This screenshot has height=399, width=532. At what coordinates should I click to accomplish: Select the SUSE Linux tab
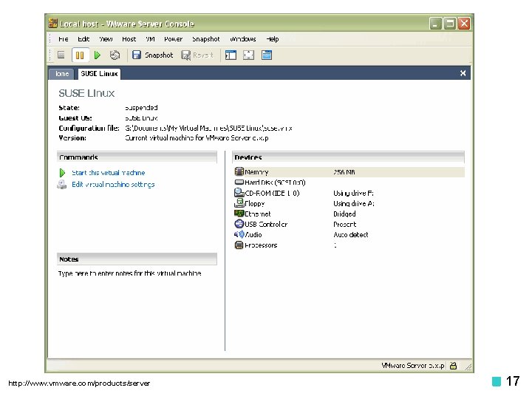coord(99,74)
